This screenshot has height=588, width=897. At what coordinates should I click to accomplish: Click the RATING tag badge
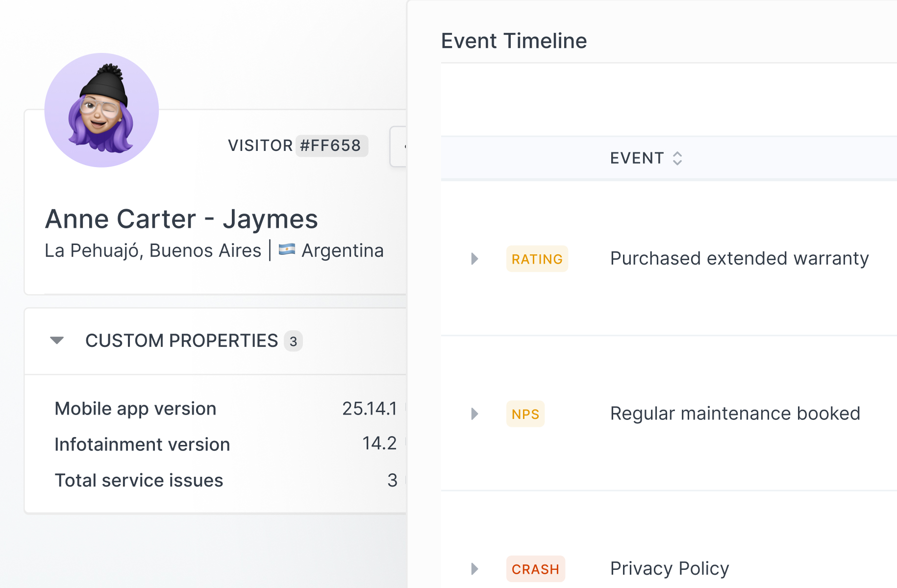point(537,259)
